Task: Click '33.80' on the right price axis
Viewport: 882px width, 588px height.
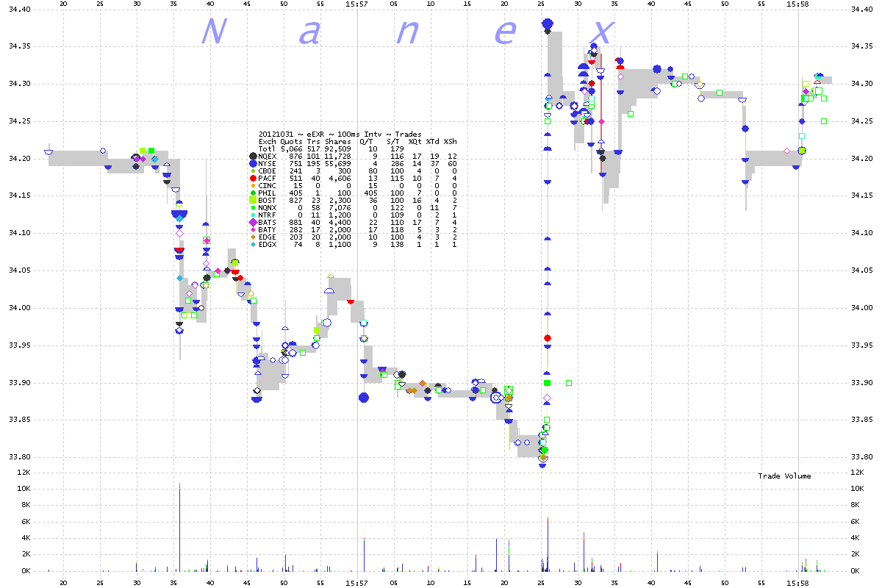Action: click(x=863, y=456)
